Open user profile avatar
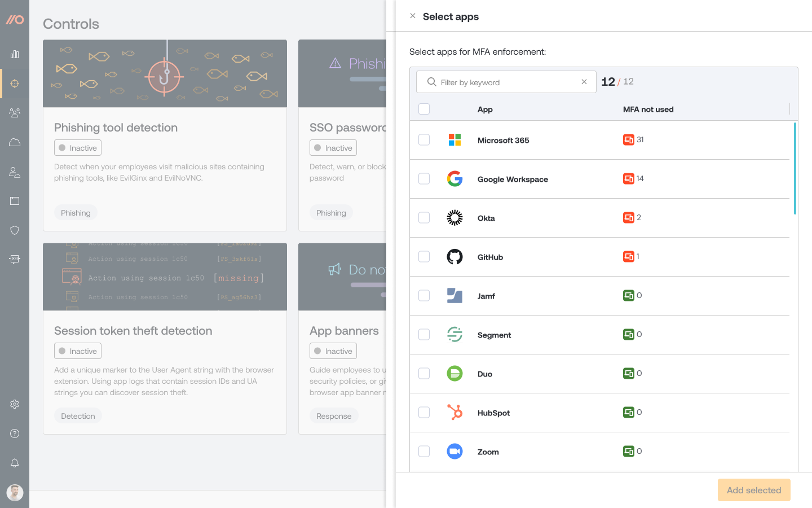This screenshot has height=508, width=812. [x=15, y=493]
